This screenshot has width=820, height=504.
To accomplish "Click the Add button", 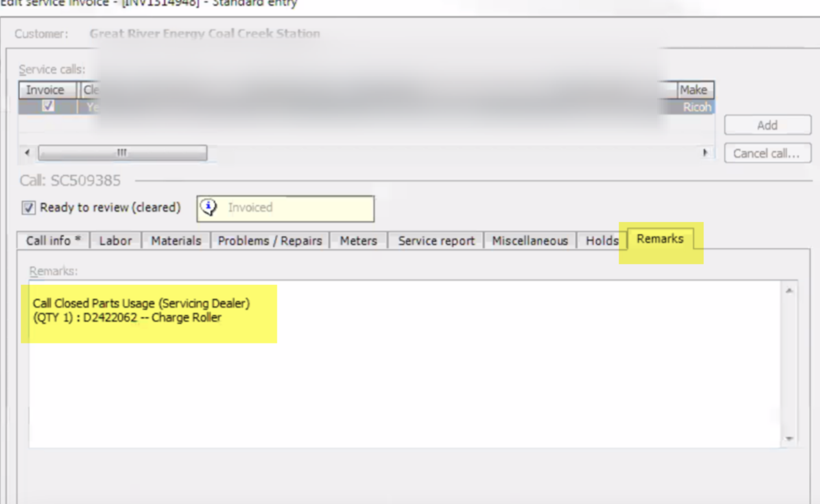I will tap(768, 125).
